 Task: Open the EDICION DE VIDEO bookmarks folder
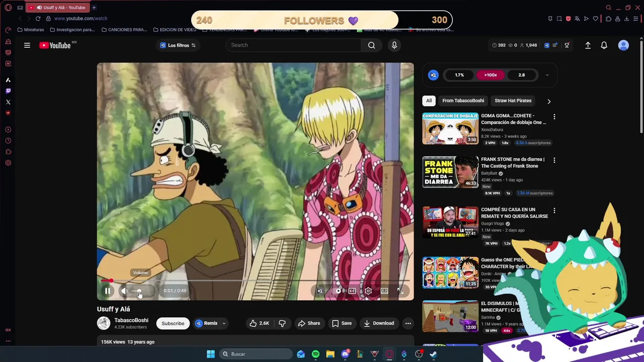point(175,30)
